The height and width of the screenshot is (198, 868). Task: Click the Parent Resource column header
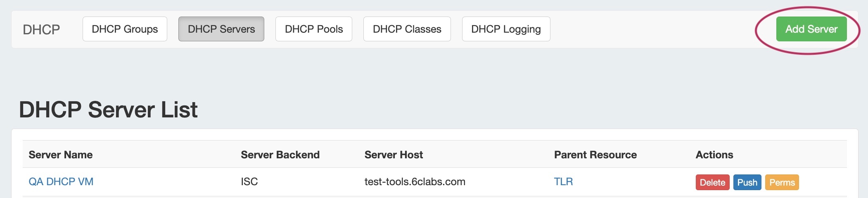(x=595, y=155)
